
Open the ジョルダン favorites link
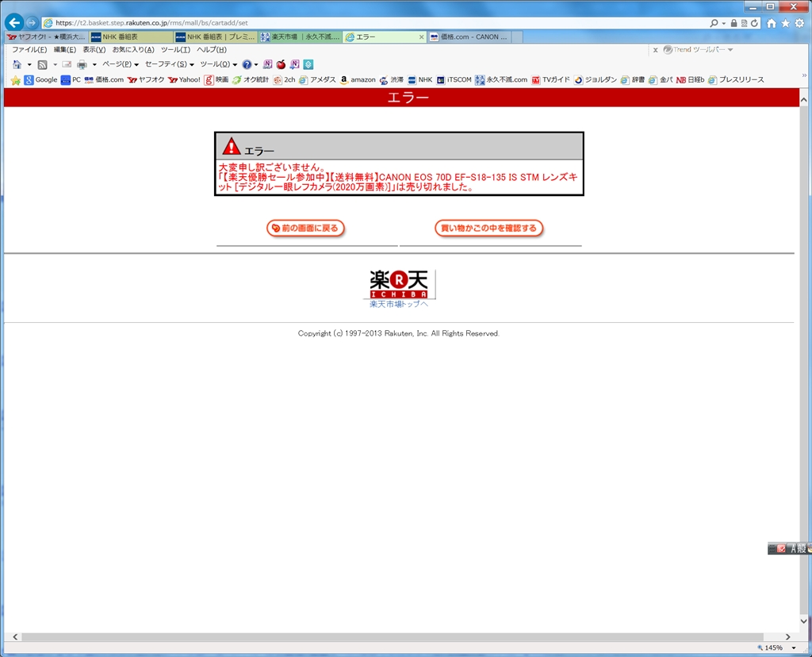click(x=596, y=80)
